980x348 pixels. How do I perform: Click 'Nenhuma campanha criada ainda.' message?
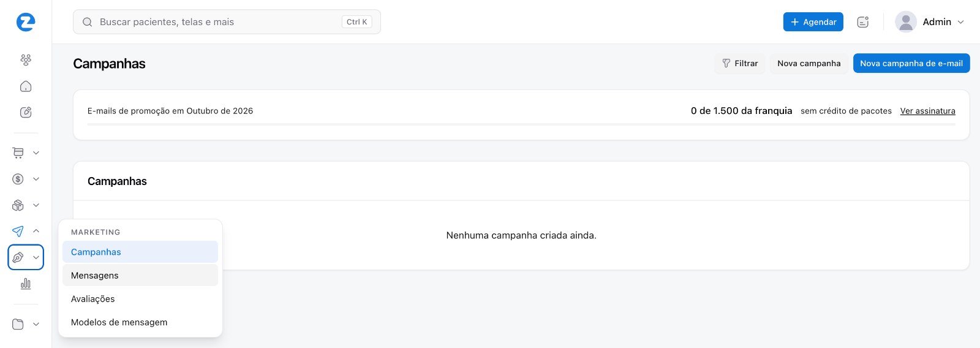point(521,235)
